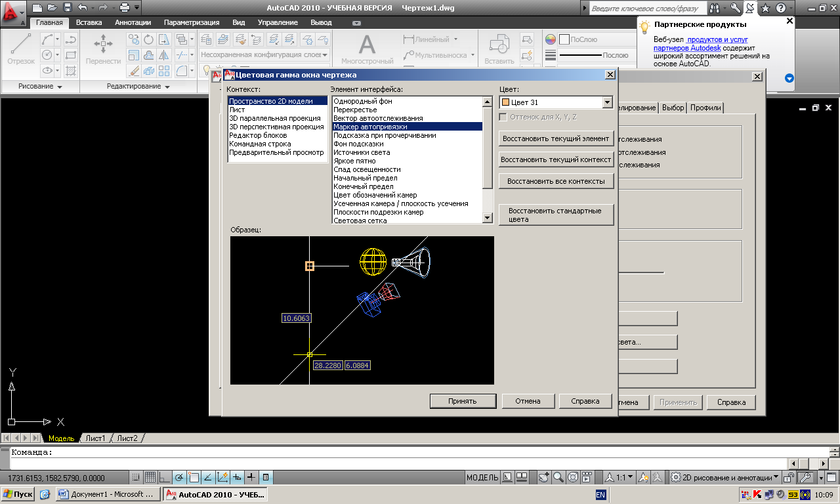
Task: Click Восстановить стандартные цвета button
Action: click(556, 215)
